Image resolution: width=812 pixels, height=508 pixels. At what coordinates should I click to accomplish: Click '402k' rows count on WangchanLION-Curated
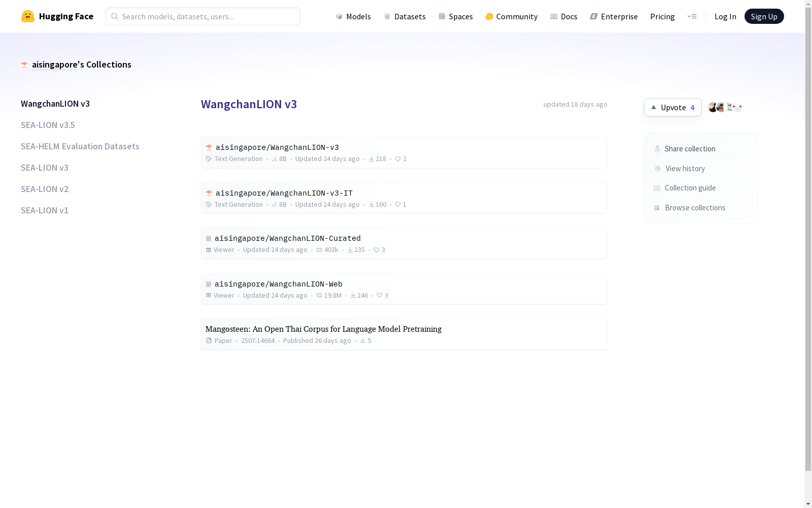331,250
